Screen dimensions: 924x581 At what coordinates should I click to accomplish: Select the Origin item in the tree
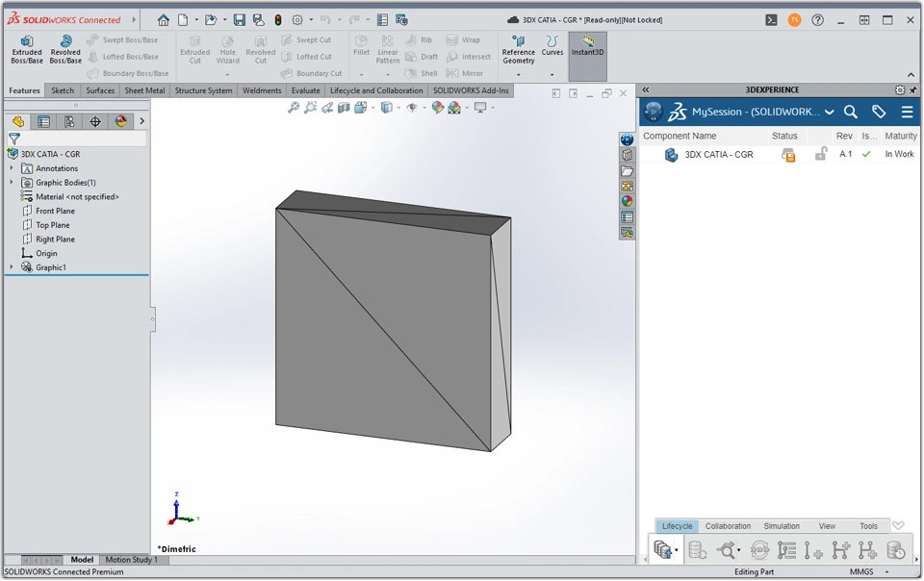tap(46, 253)
